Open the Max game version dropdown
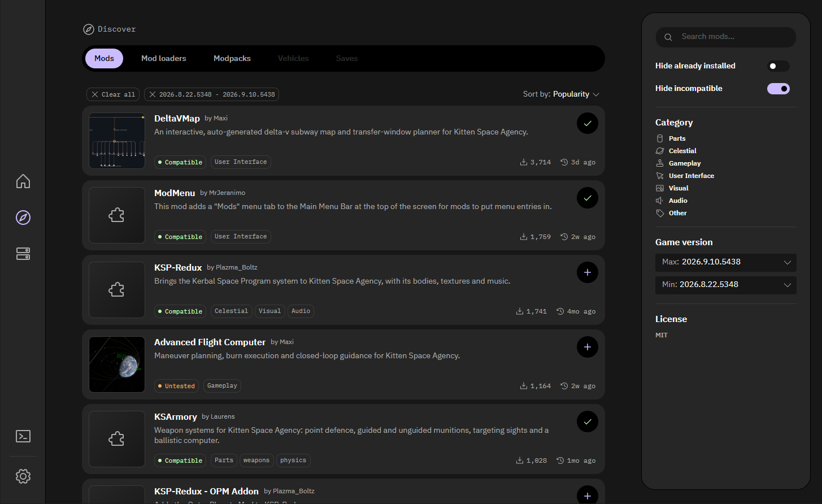Viewport: 822px width, 504px height. [x=726, y=262]
